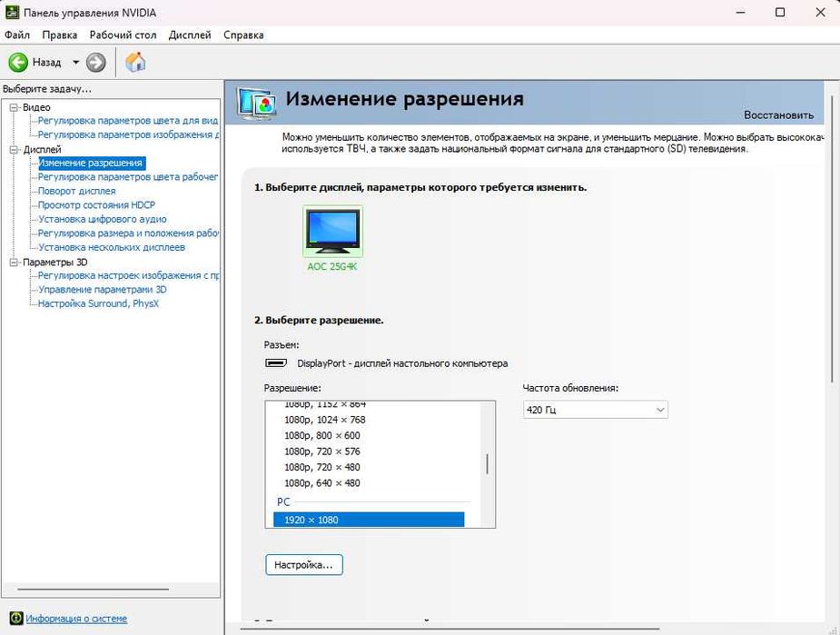
Task: Open Регулировка параметров цвета для видео
Action: coord(128,121)
